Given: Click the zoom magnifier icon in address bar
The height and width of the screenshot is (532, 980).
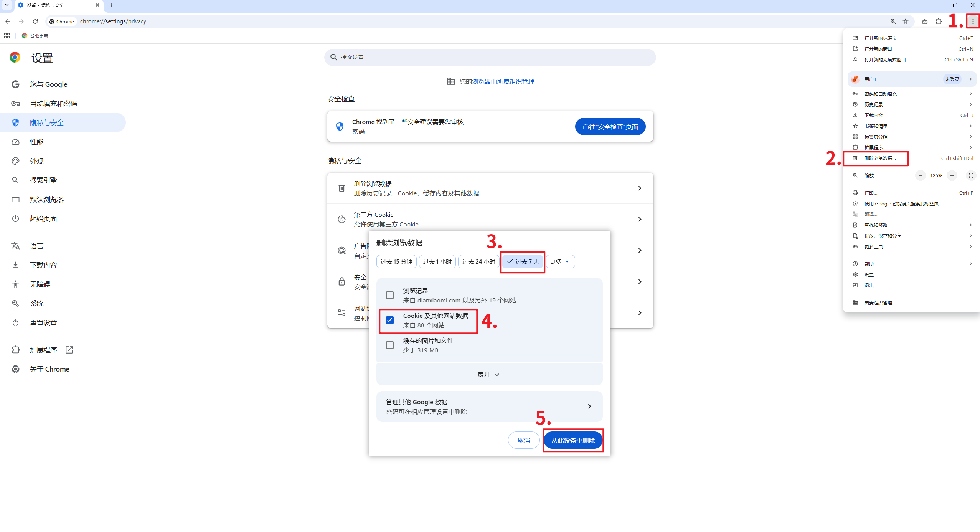Looking at the screenshot, I should pos(893,21).
